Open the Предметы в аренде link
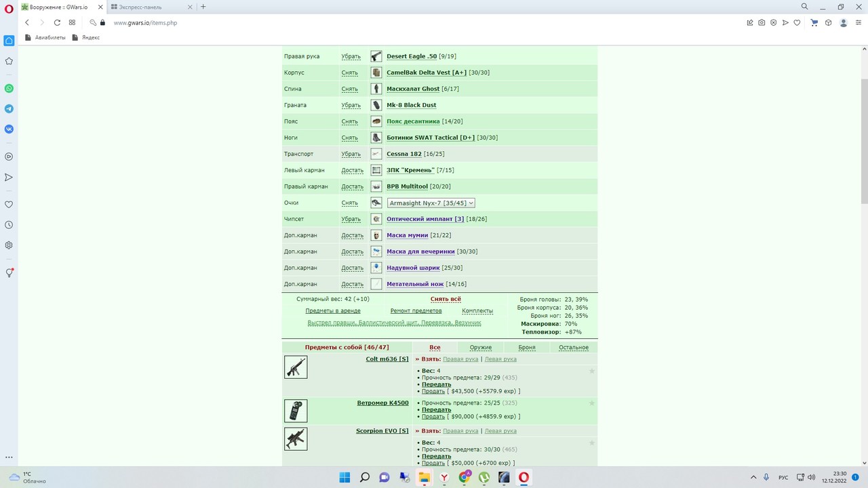The height and width of the screenshot is (488, 868). (333, 311)
